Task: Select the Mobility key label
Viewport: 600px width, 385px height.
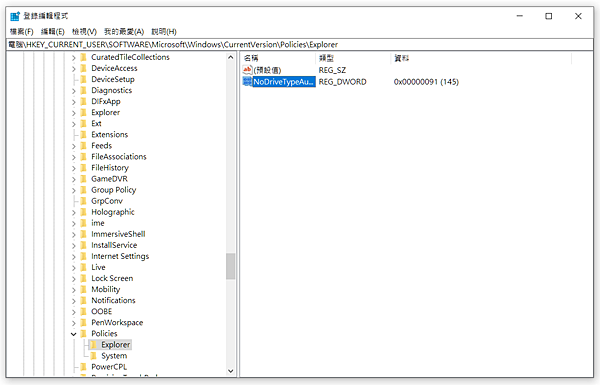Action: (106, 290)
